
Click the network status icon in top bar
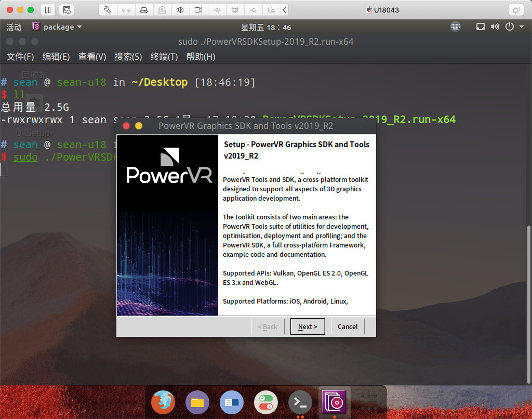(x=480, y=27)
